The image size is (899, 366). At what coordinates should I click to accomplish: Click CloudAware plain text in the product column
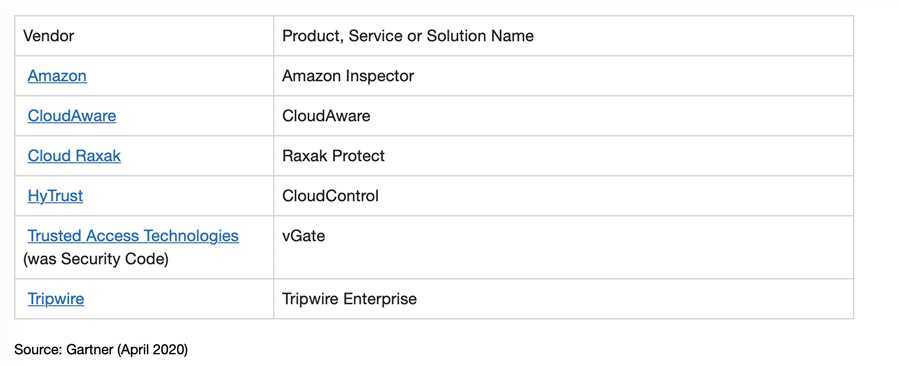pos(326,116)
